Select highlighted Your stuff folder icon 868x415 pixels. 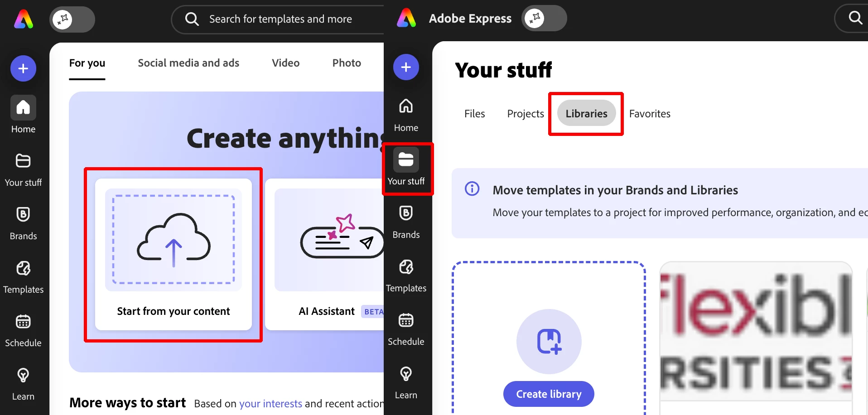tap(406, 160)
